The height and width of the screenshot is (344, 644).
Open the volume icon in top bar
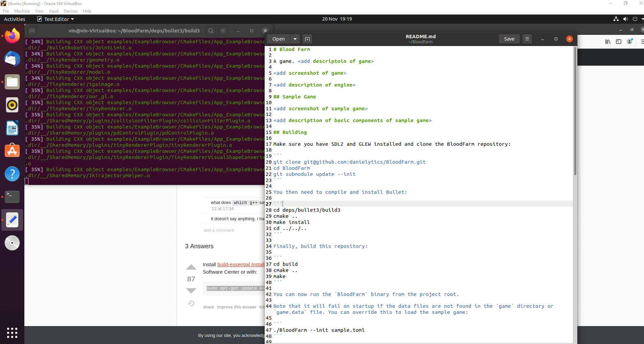[625, 19]
